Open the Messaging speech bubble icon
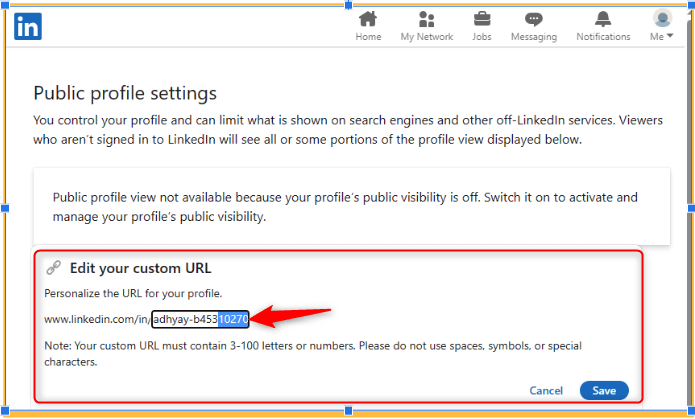The height and width of the screenshot is (419, 695). 534,19
